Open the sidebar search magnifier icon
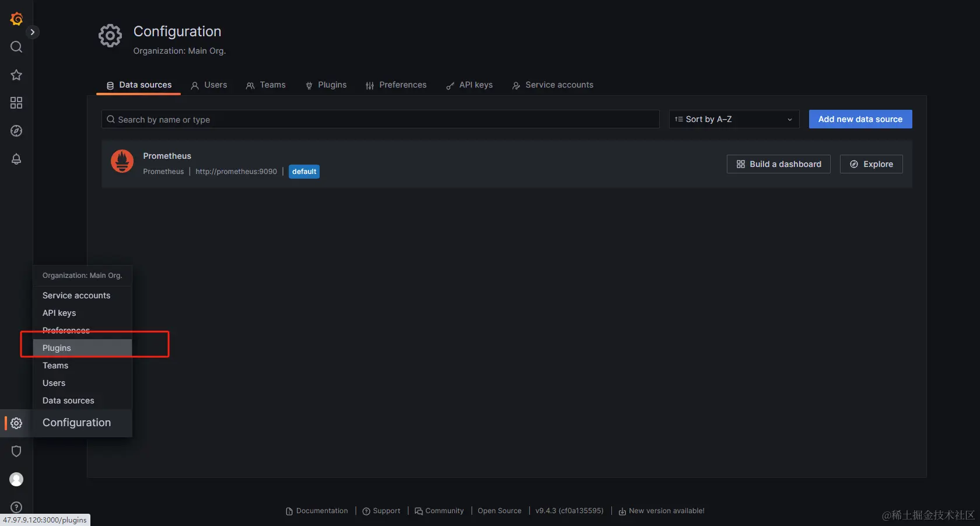The width and height of the screenshot is (980, 526). [16, 47]
